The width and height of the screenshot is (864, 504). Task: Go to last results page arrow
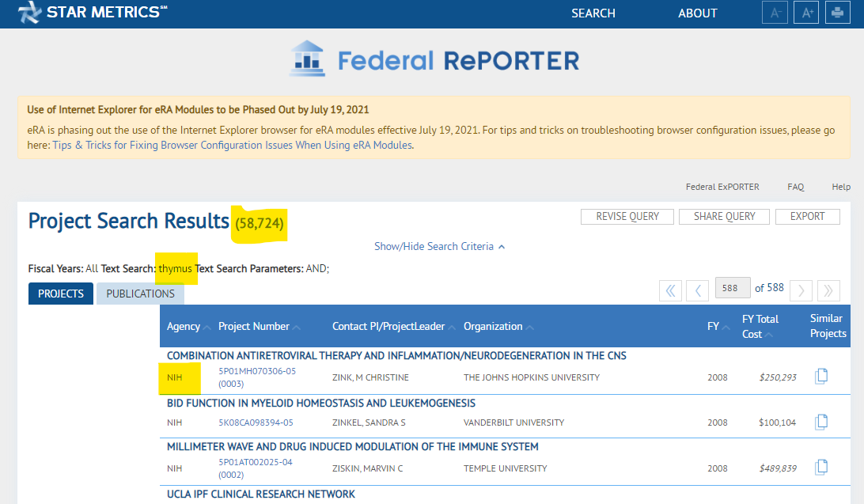click(x=828, y=290)
